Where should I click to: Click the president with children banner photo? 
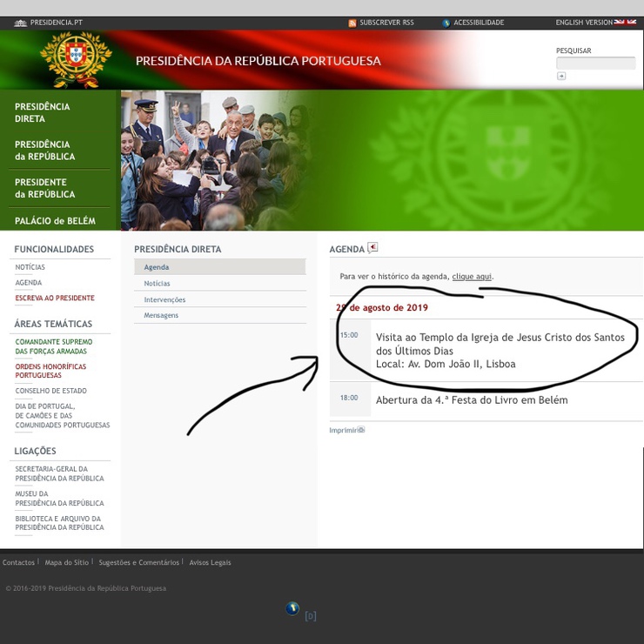[218, 160]
